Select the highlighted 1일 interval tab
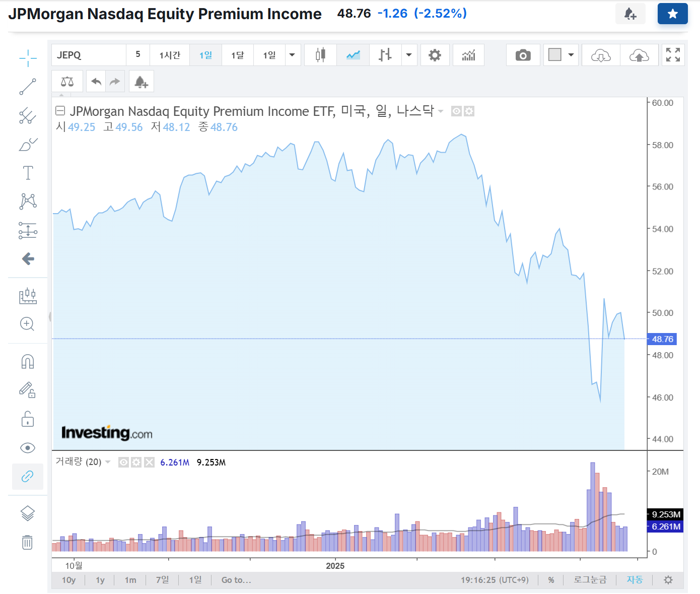 (205, 55)
